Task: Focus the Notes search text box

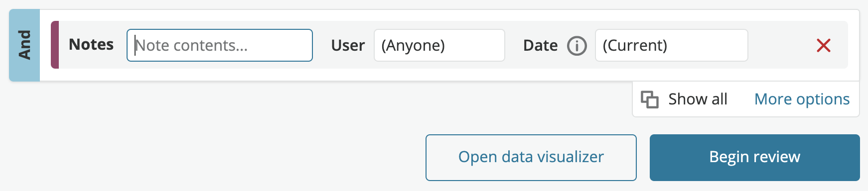Action: tap(220, 45)
